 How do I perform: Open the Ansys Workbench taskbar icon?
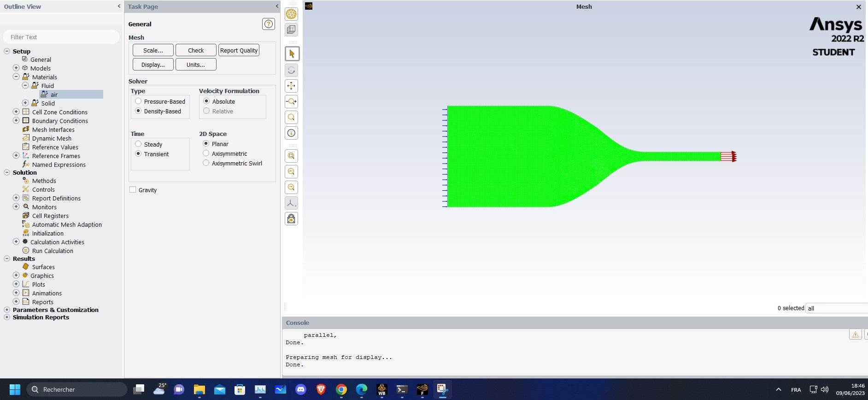(381, 390)
